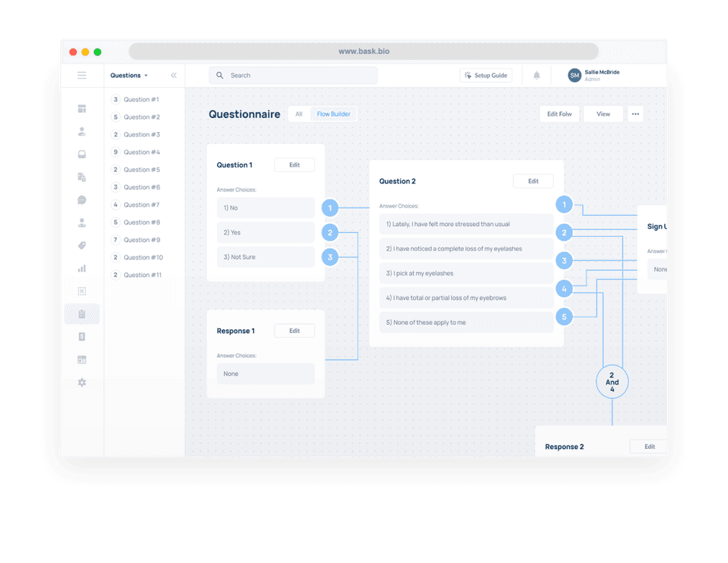The width and height of the screenshot is (728, 563).
Task: Open the chat bubble sidebar icon
Action: tap(82, 200)
